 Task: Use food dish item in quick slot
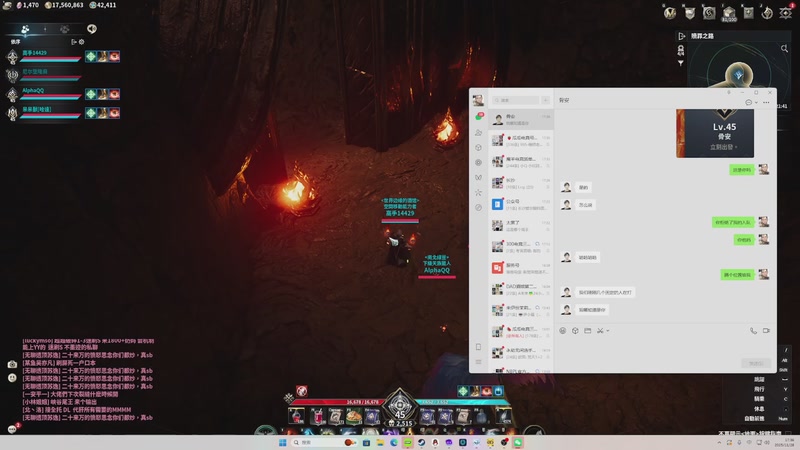click(354, 416)
